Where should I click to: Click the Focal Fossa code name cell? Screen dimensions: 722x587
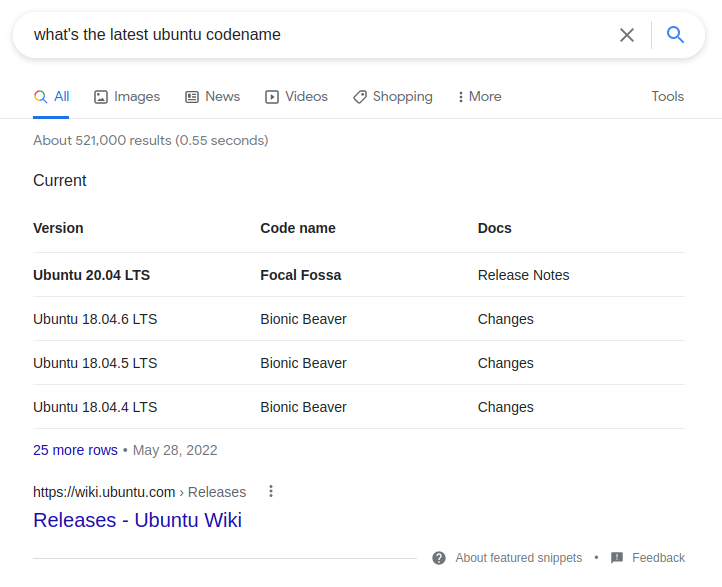[301, 275]
